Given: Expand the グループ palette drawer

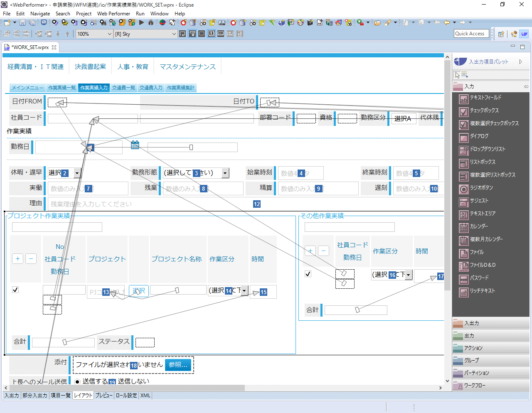Looking at the screenshot, I should pos(491,360).
